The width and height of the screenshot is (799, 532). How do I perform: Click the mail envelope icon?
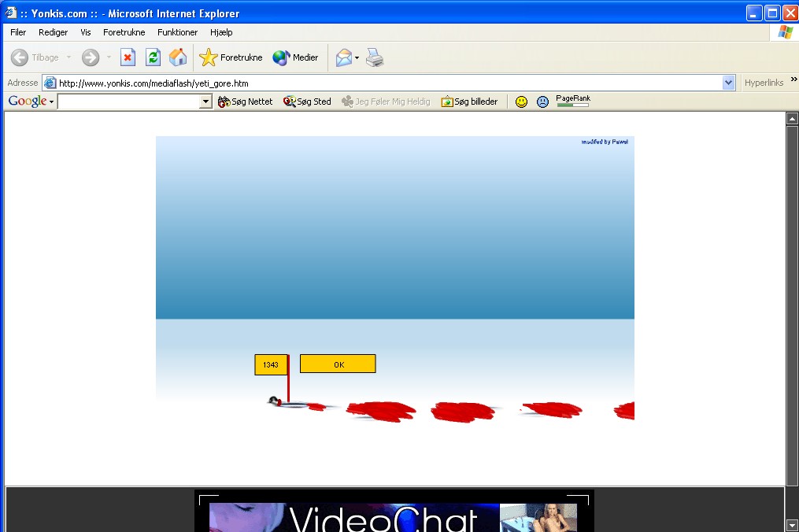[x=344, y=57]
